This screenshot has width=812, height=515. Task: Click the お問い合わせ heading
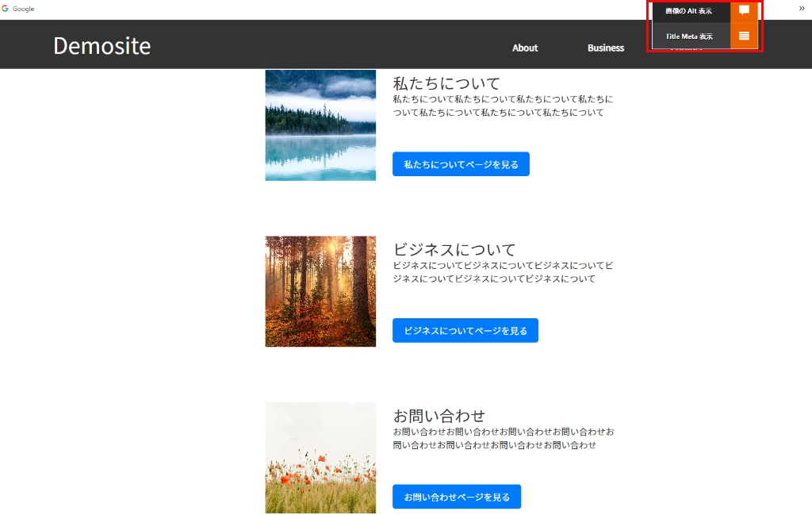click(x=439, y=416)
